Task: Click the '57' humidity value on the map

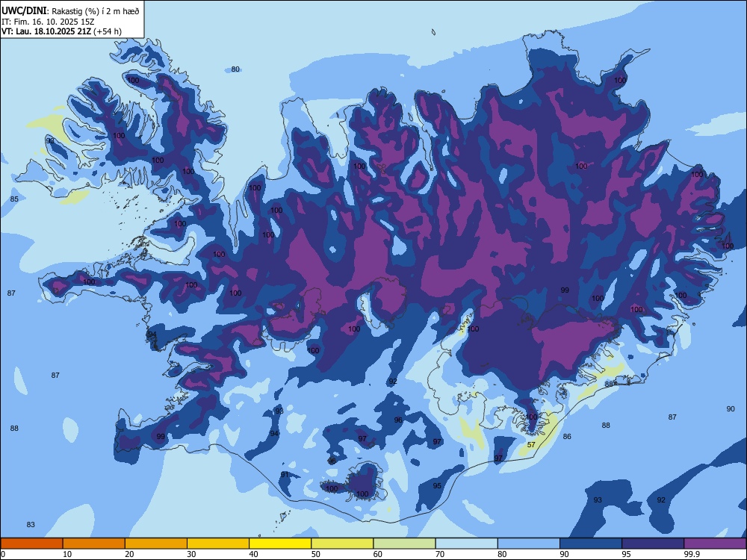Action: (x=531, y=445)
